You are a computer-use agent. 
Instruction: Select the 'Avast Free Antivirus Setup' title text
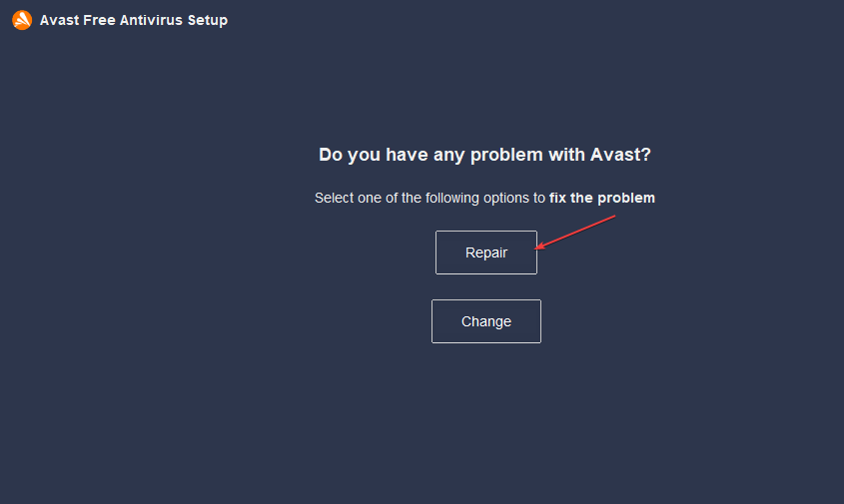134,20
